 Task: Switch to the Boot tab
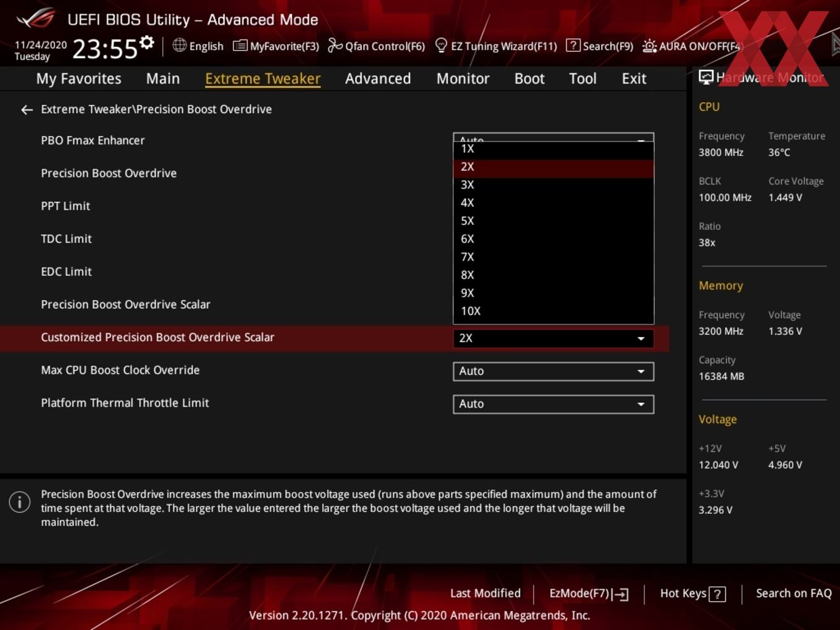click(x=529, y=78)
